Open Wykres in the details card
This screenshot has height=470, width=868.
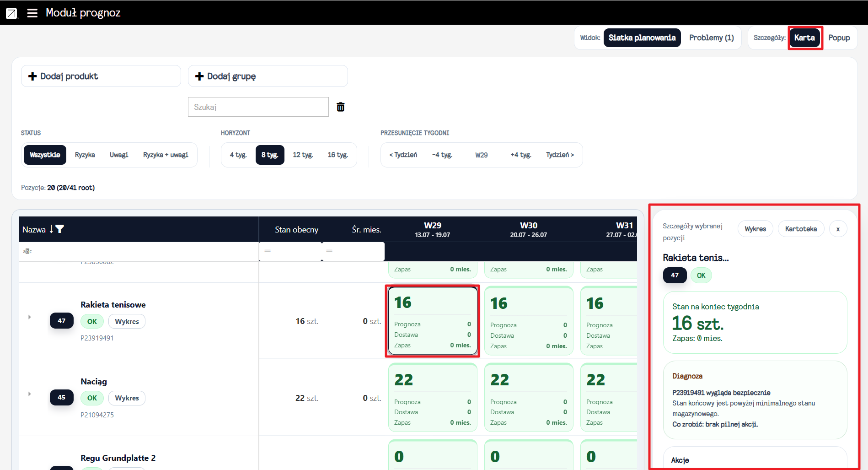point(755,229)
